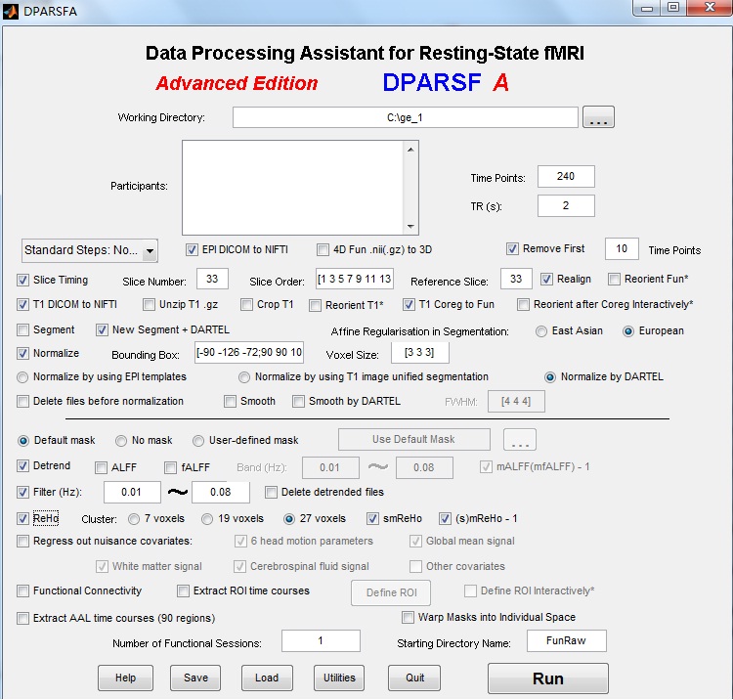Edit the Time Points field showing 240
This screenshot has height=700, width=733.
click(x=566, y=176)
